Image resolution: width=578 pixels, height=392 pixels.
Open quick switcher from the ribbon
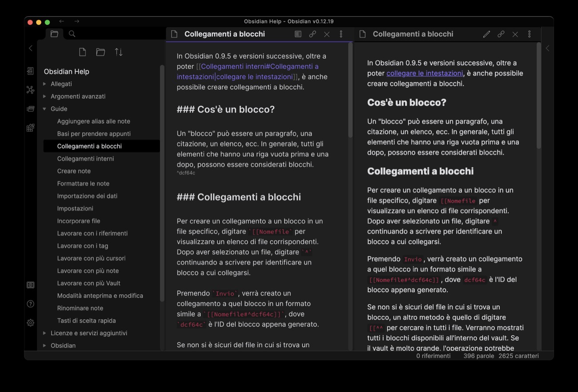[30, 71]
